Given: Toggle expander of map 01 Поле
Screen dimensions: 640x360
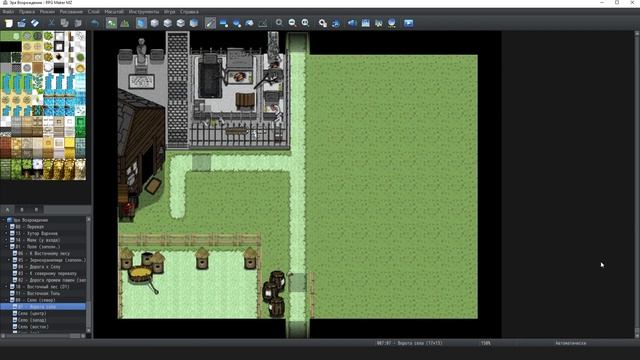Looking at the screenshot, I should (x=7, y=247).
